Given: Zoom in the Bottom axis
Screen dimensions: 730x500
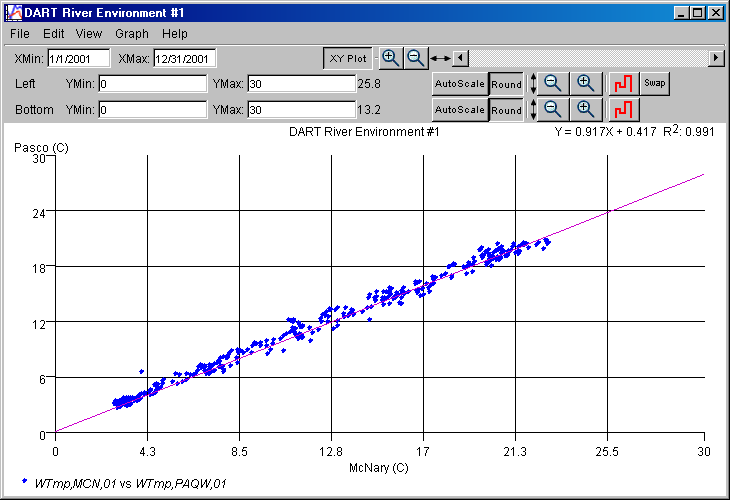Looking at the screenshot, I should [585, 108].
